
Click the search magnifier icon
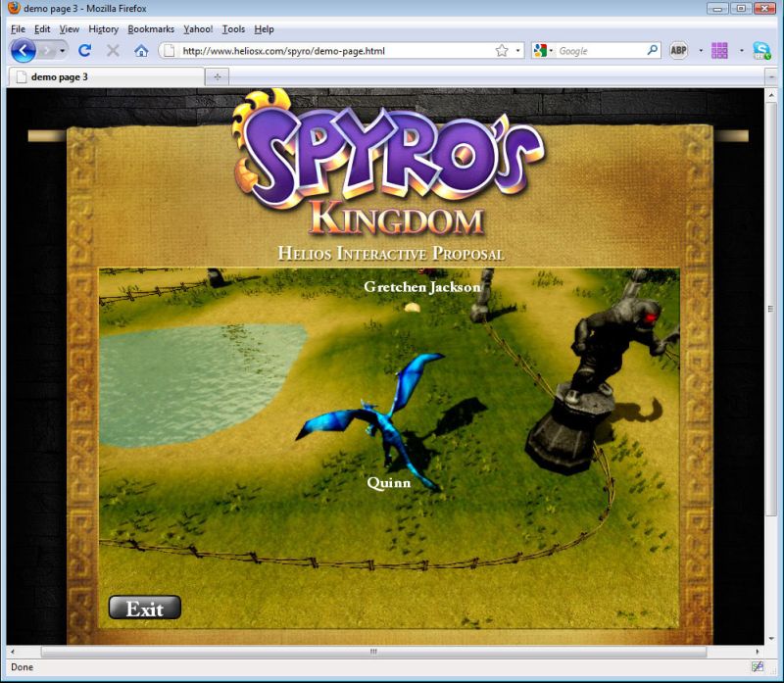pos(652,51)
